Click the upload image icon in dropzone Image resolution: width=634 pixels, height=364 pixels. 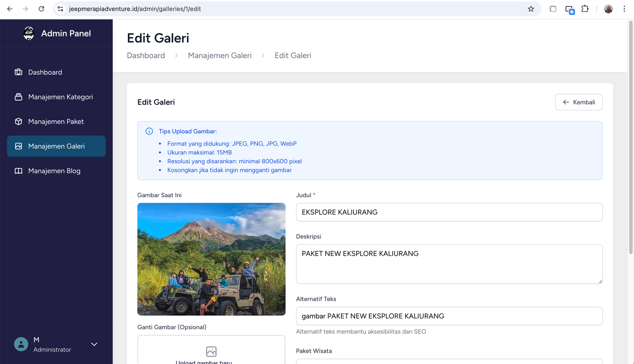click(211, 351)
